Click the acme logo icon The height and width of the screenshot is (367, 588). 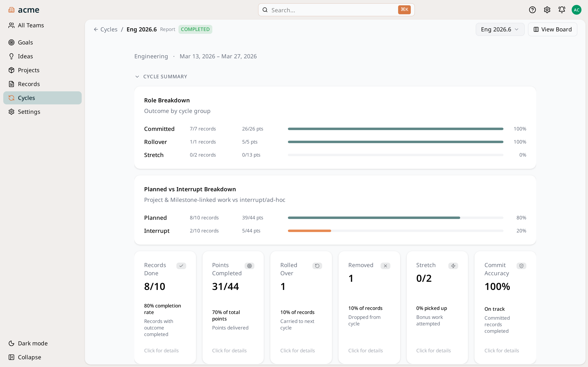[11, 10]
